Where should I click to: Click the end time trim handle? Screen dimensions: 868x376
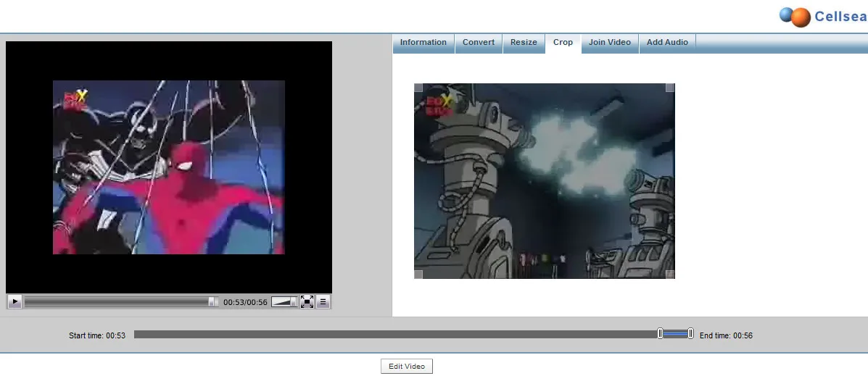coord(690,333)
